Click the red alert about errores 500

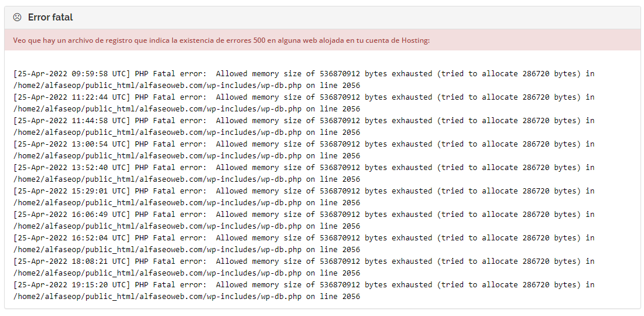pos(322,40)
